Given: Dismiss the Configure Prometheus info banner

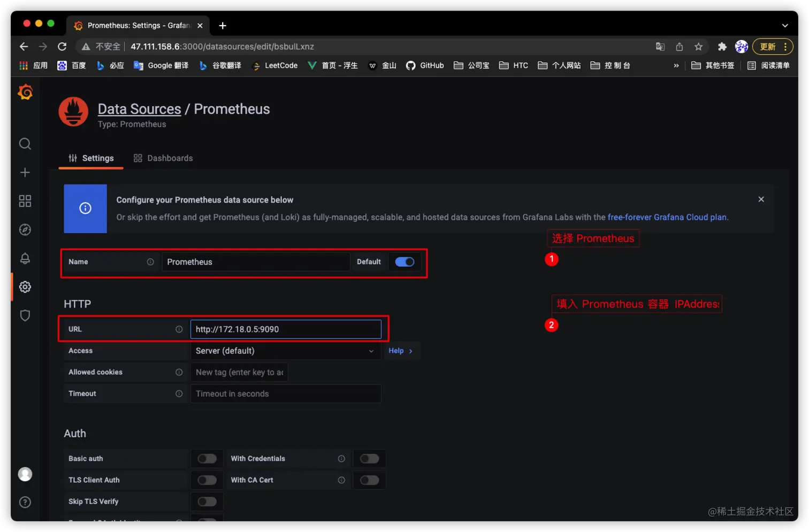Looking at the screenshot, I should (761, 199).
